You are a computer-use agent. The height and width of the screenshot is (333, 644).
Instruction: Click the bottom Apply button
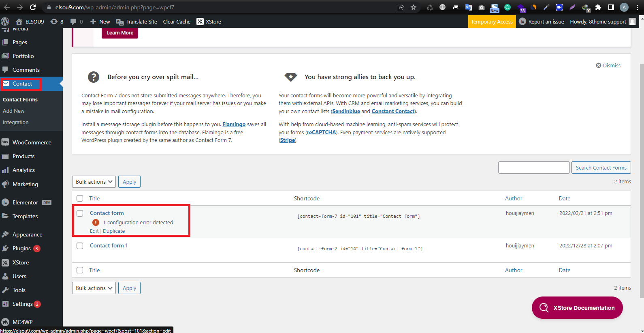tap(130, 288)
